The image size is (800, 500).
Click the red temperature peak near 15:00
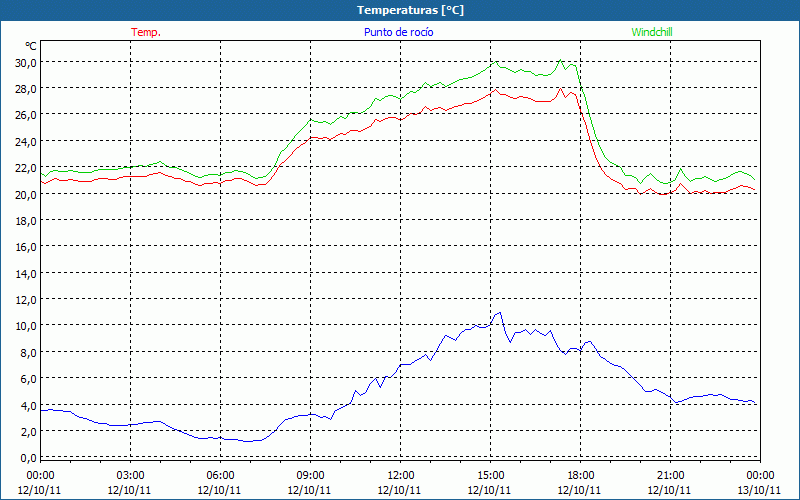495,90
